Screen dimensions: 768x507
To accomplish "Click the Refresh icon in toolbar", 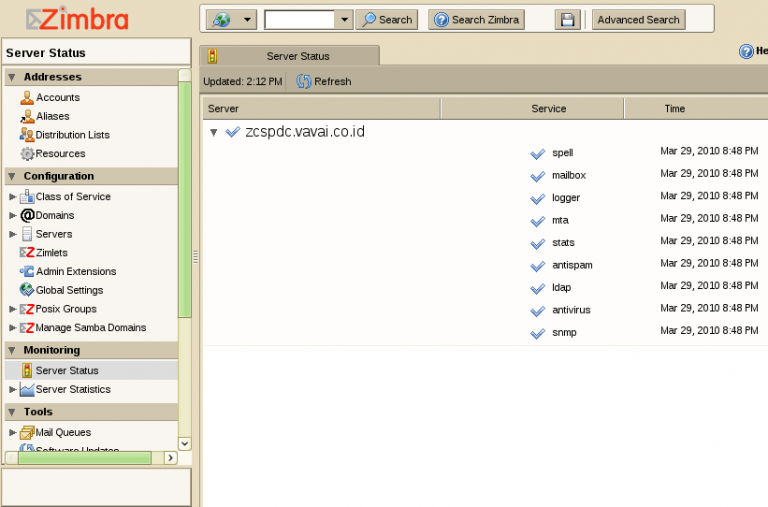I will [x=304, y=81].
